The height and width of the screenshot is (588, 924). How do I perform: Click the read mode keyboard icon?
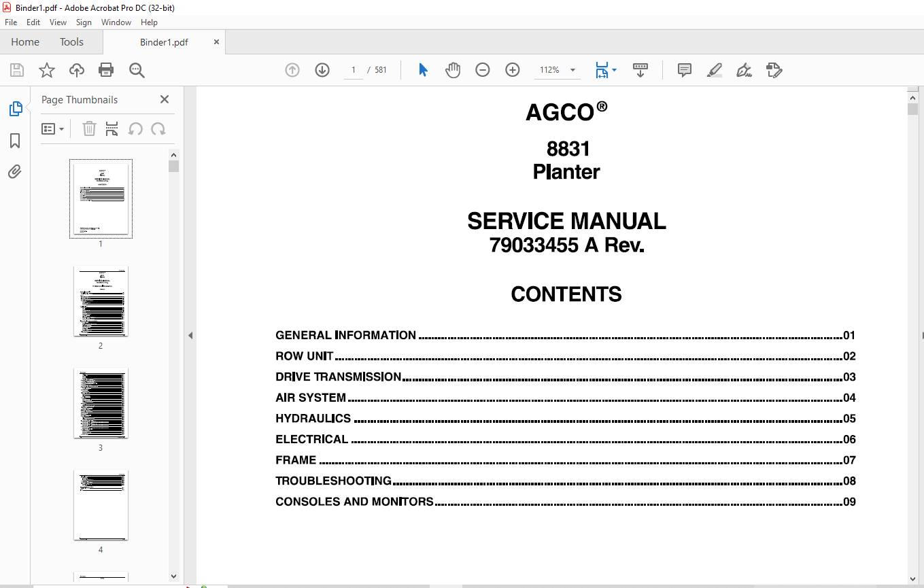640,70
